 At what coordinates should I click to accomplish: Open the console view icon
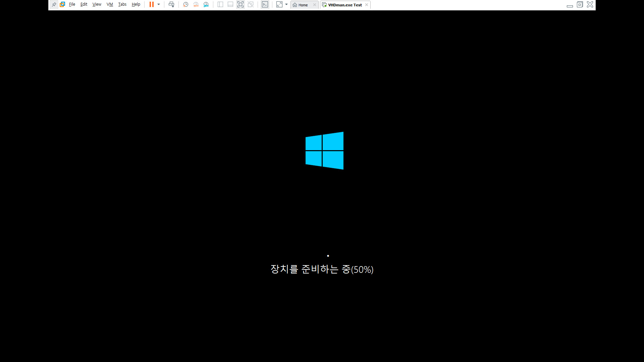coord(265,5)
